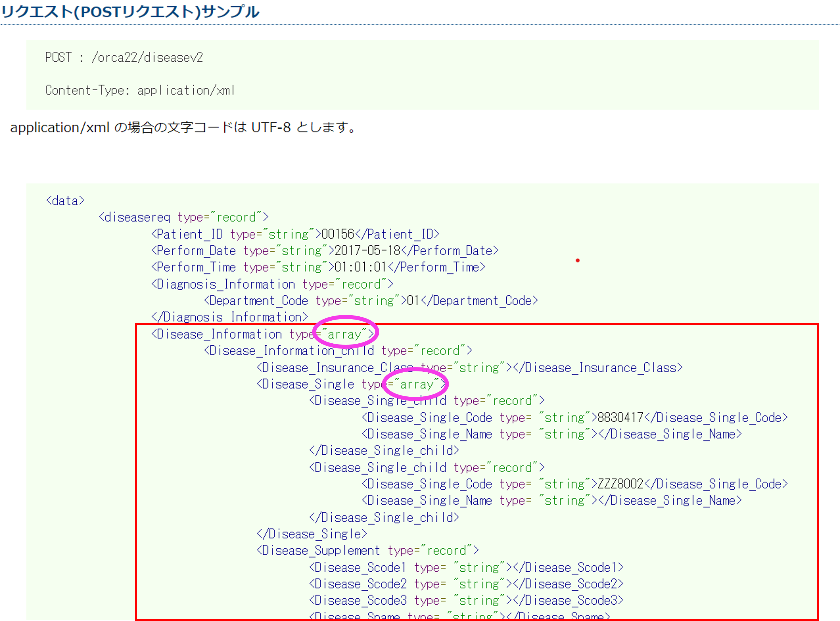Click Disease_Supplement record tag
Viewport: 840px width, 621px height.
pyautogui.click(x=367, y=551)
